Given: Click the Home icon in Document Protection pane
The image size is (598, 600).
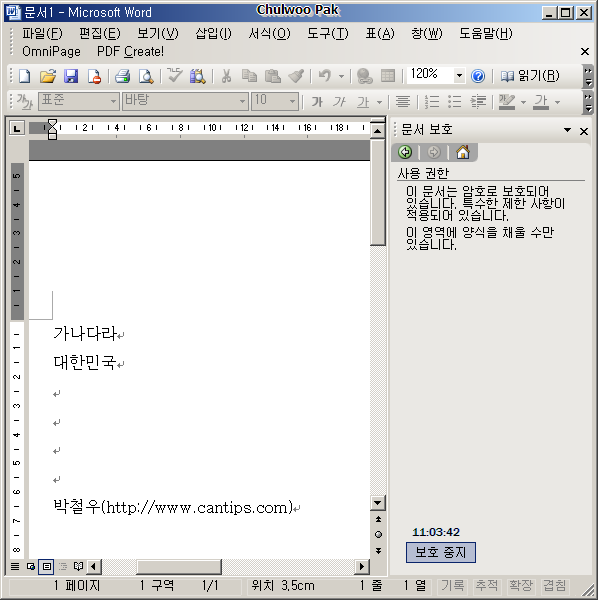Looking at the screenshot, I should pyautogui.click(x=463, y=152).
